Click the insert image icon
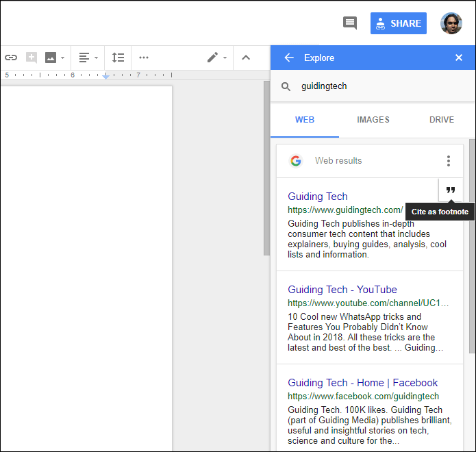 pos(51,58)
